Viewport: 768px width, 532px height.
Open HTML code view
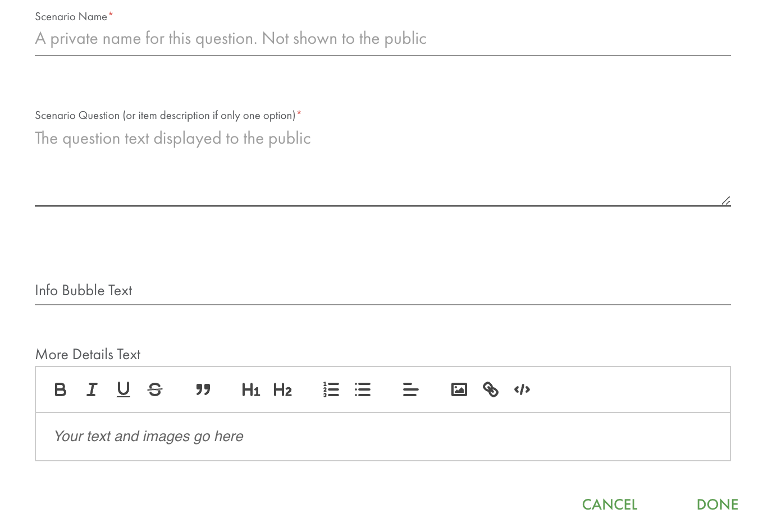tap(522, 389)
